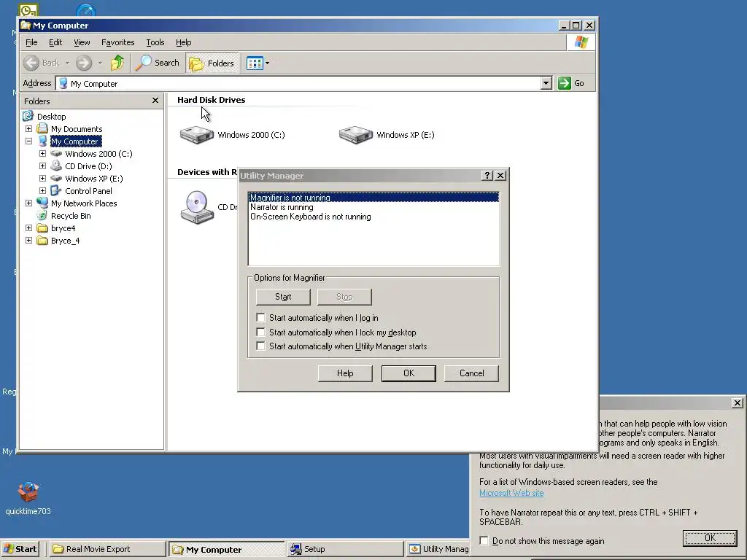Click Help button in Utility Manager
The width and height of the screenshot is (747, 560).
tap(345, 373)
